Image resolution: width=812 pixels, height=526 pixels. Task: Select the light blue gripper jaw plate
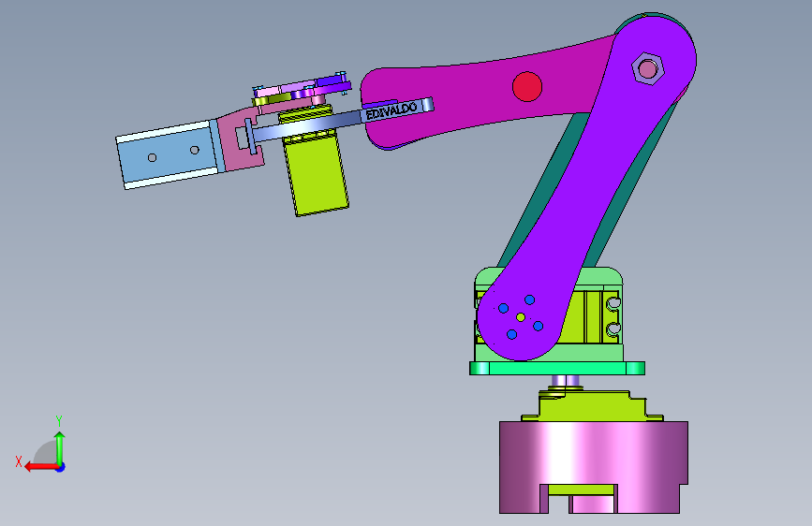[169, 153]
